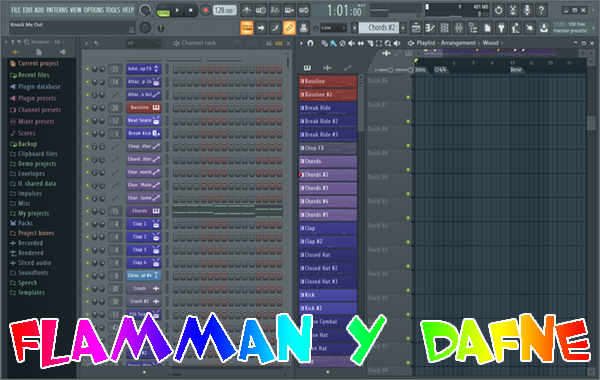Click the stamp icon beside the link icon
This screenshot has height=380, width=600.
tap(303, 28)
